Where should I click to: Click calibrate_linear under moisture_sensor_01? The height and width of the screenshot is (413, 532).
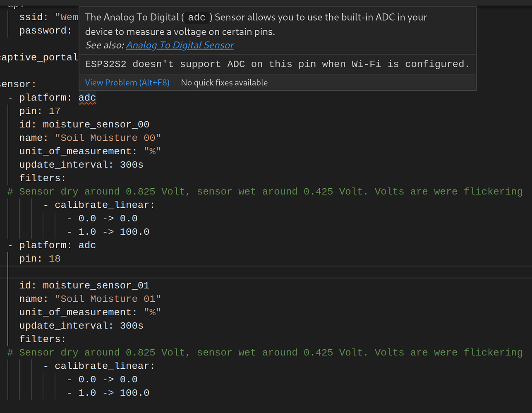coord(104,366)
